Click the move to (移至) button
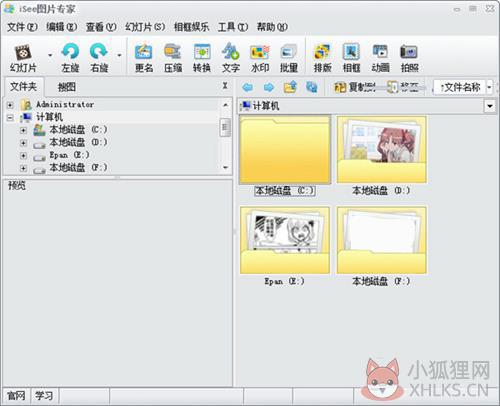500x406 pixels. coord(403,87)
